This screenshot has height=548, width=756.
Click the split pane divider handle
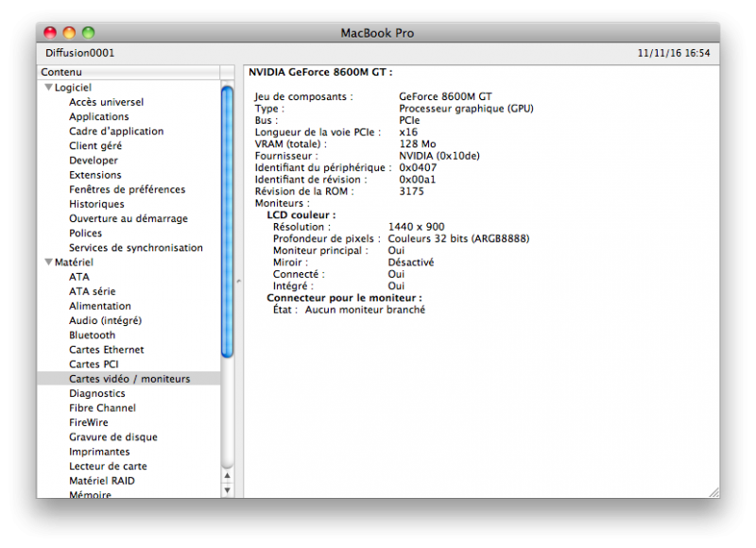239,281
